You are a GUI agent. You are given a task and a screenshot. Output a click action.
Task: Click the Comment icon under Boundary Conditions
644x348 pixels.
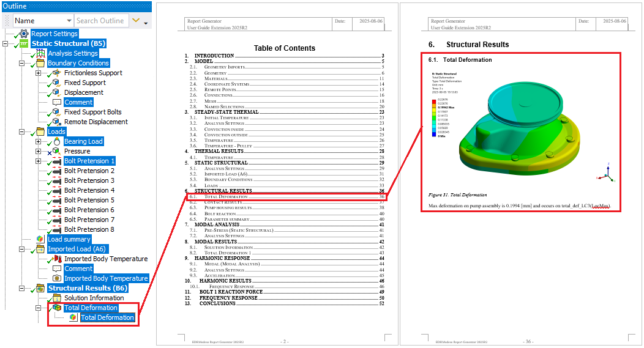click(57, 102)
